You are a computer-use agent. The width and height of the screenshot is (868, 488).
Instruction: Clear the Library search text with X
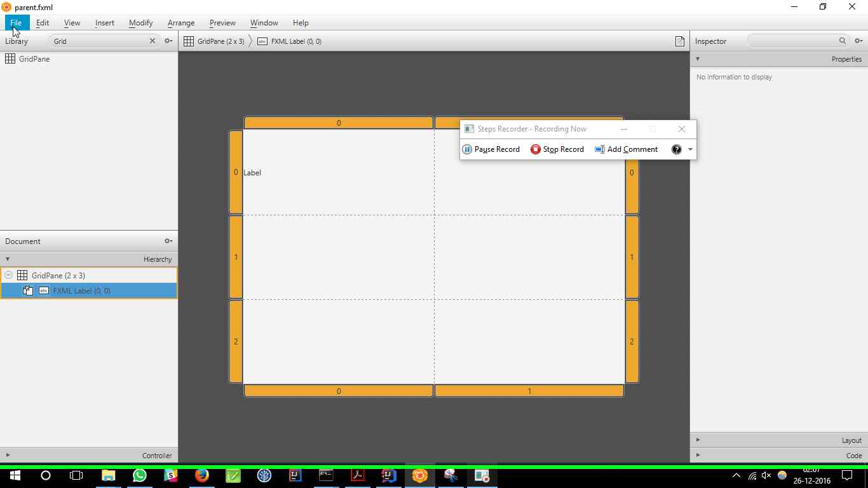153,41
